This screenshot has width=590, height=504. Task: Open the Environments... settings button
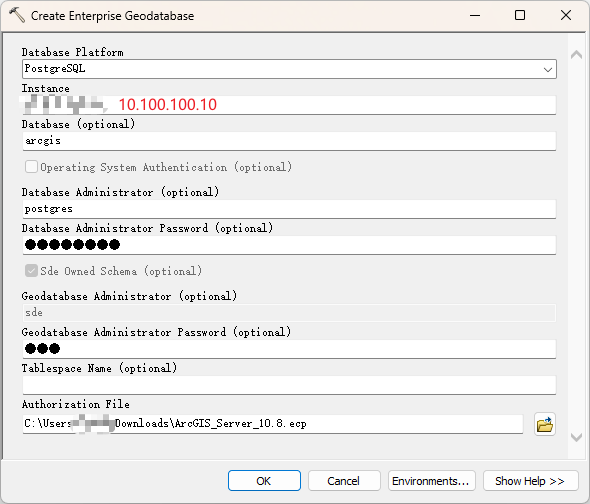coord(432,481)
